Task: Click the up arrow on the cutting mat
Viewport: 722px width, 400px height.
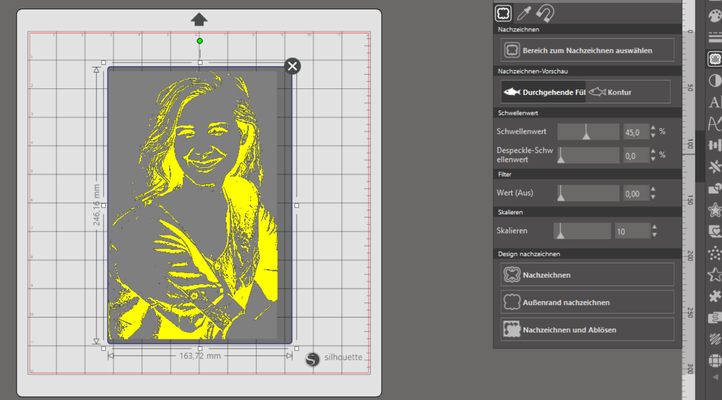Action: 199,19
